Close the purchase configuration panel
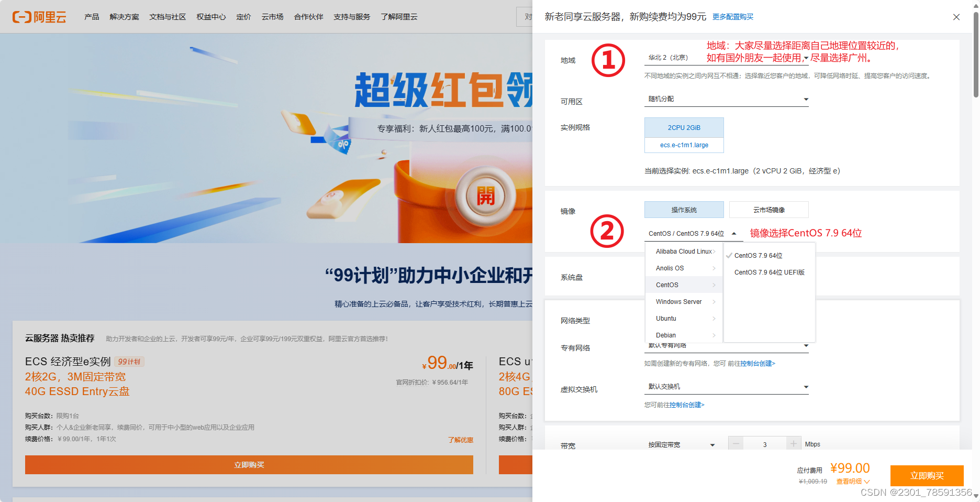 [x=956, y=17]
